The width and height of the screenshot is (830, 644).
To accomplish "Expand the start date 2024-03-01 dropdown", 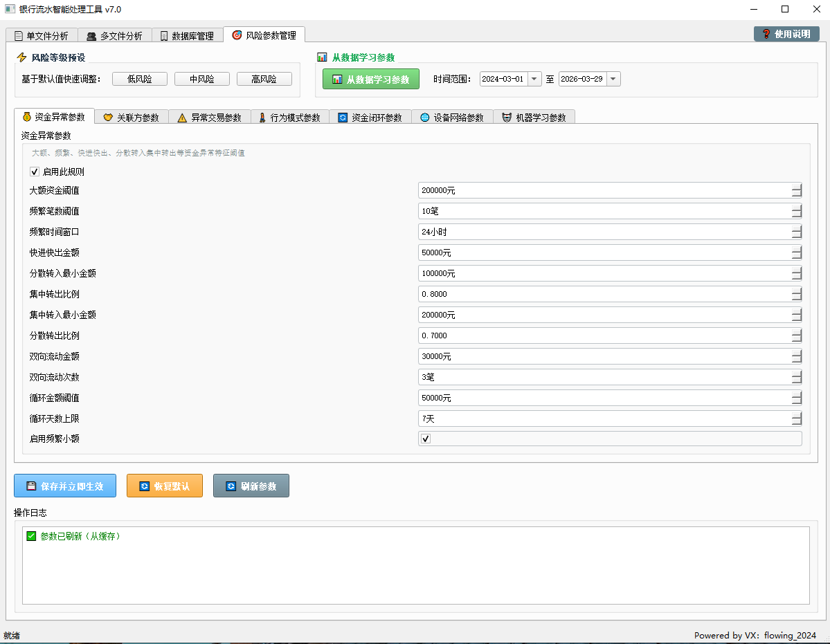I will (534, 80).
